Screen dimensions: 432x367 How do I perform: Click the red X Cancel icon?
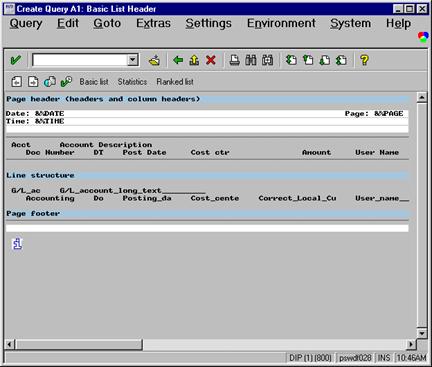[211, 60]
